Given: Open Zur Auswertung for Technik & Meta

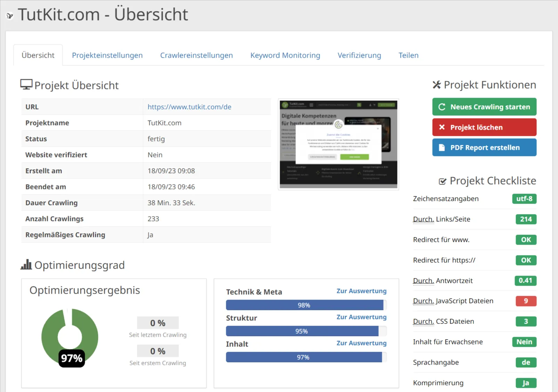Looking at the screenshot, I should pyautogui.click(x=361, y=291).
